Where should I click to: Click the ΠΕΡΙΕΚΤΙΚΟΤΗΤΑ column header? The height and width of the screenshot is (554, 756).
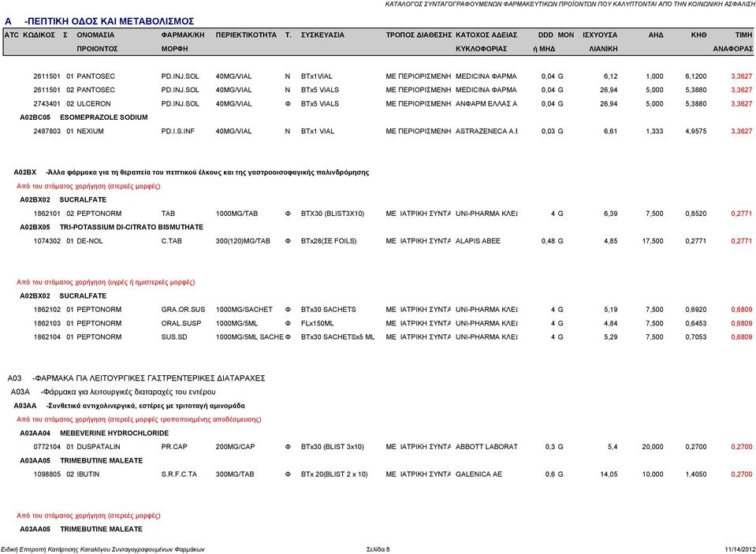246,35
